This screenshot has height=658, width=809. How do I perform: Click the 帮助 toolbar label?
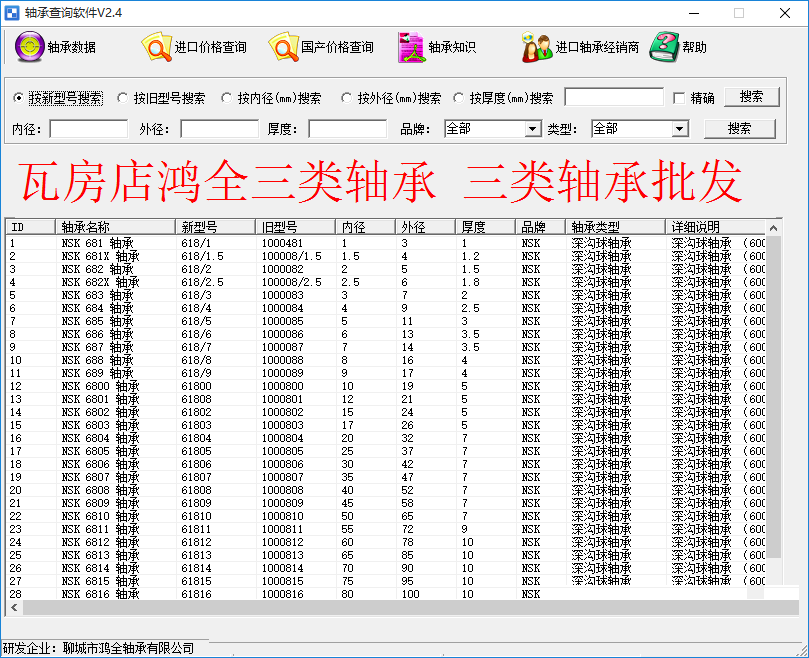(x=694, y=47)
